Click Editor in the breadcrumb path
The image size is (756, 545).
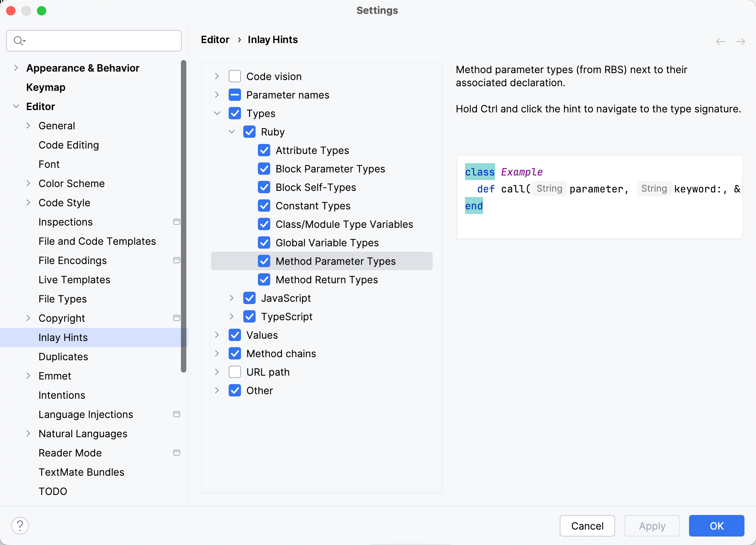[215, 39]
